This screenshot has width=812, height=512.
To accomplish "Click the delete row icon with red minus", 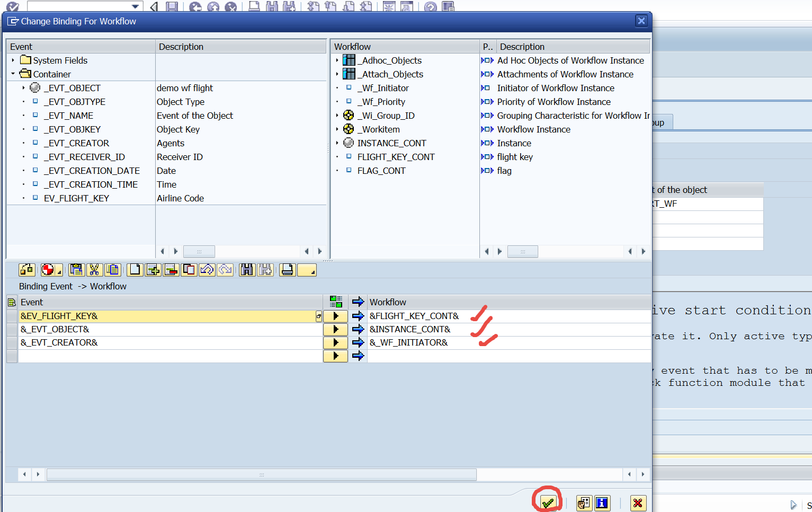I will (171, 270).
